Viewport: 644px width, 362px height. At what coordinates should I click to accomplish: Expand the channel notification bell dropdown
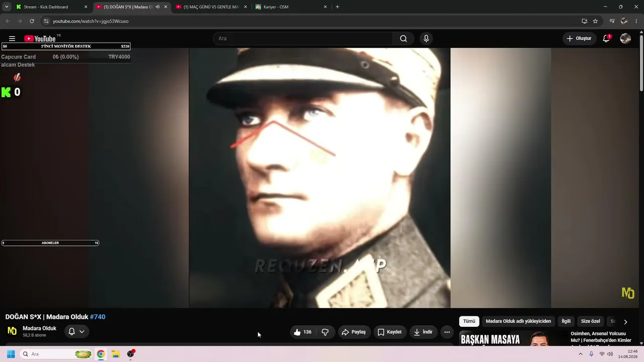click(76, 332)
